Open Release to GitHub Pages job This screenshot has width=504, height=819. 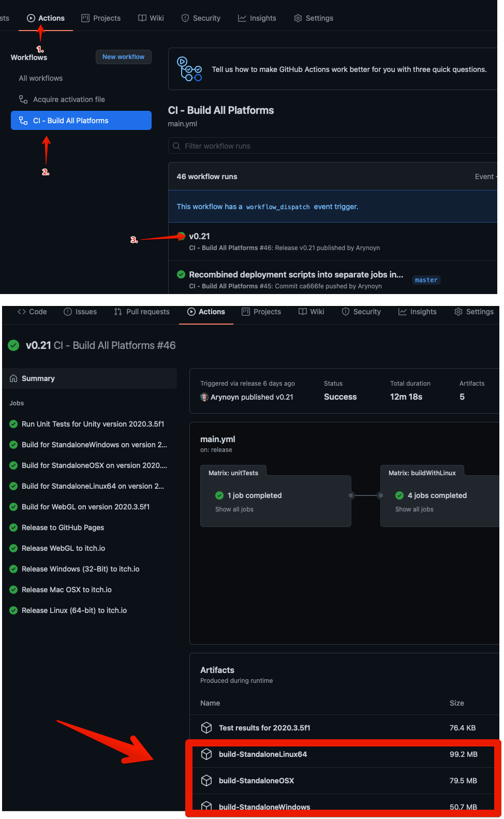[x=63, y=528]
